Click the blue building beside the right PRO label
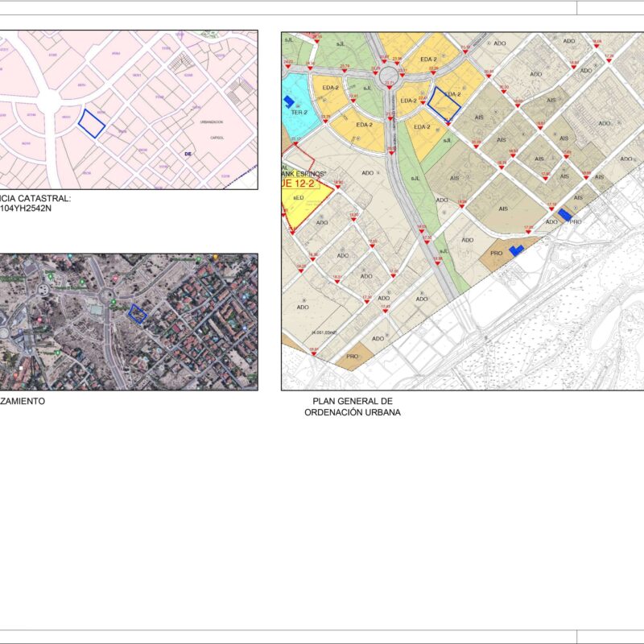644x644 pixels. tap(565, 214)
